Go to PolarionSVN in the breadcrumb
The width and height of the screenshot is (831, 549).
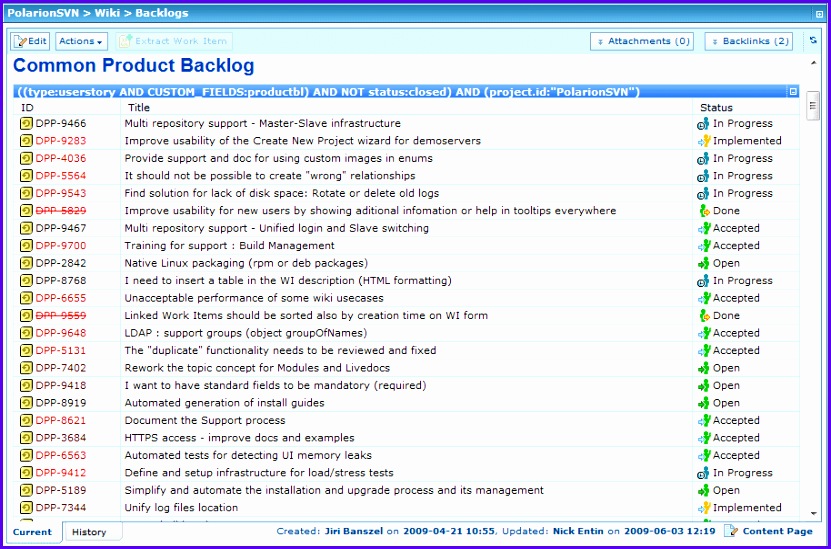point(42,13)
